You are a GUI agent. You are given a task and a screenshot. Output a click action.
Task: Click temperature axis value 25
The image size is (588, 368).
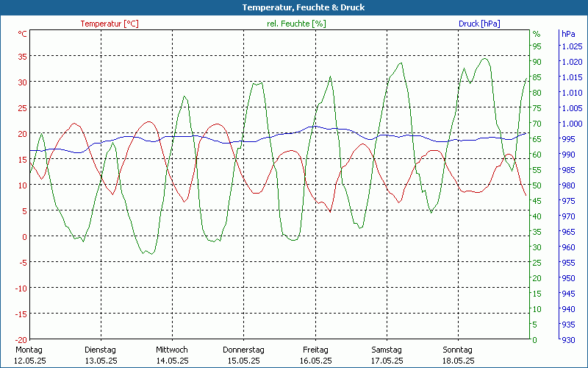pos(23,108)
